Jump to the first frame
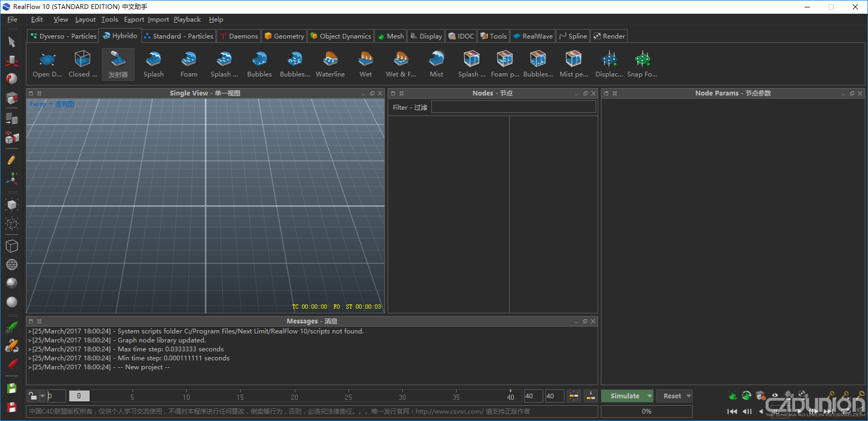Screen dimensions: 868x421 point(732,412)
